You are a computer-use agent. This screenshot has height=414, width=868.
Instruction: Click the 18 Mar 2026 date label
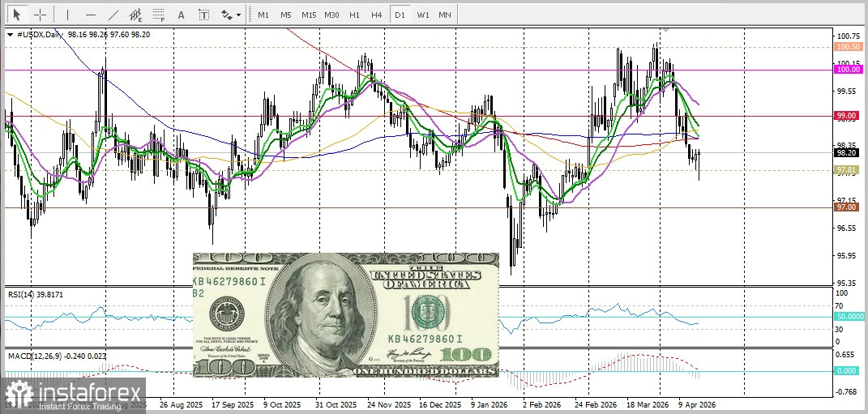pos(647,404)
